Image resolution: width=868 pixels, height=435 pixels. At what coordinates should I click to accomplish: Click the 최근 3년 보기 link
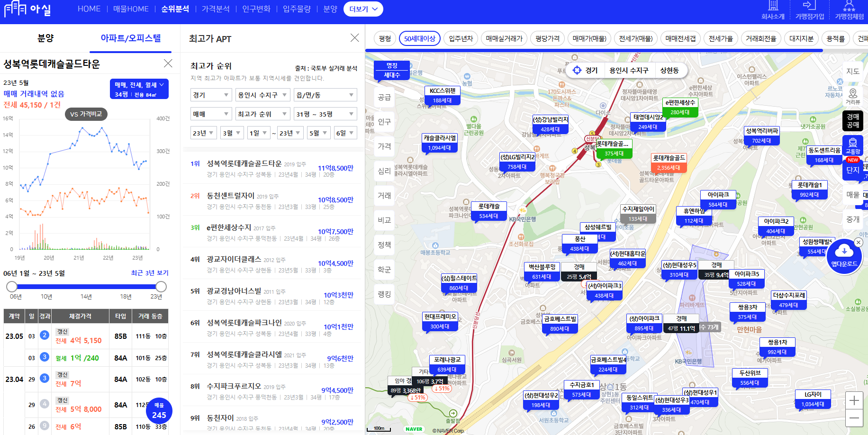coord(150,273)
